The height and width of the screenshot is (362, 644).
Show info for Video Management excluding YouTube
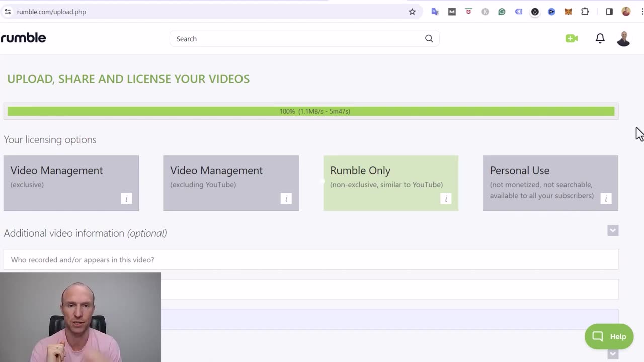(286, 199)
